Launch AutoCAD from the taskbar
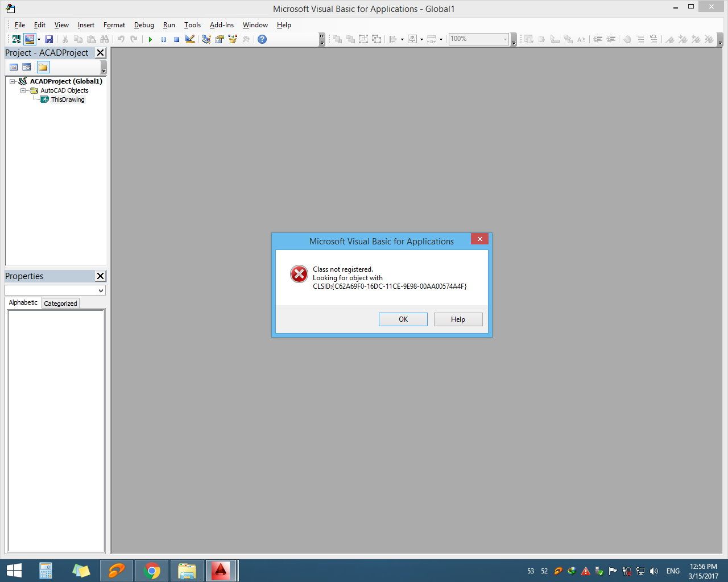The image size is (728, 582). pos(222,570)
